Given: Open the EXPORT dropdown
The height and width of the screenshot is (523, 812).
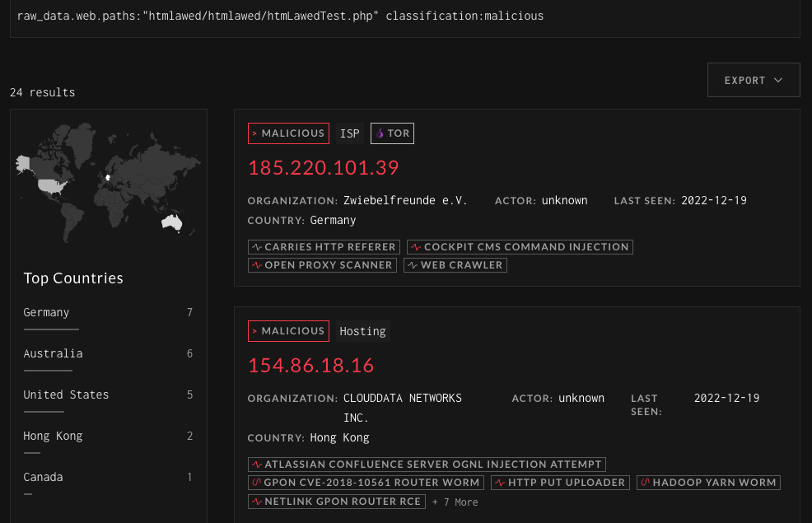Looking at the screenshot, I should [753, 79].
